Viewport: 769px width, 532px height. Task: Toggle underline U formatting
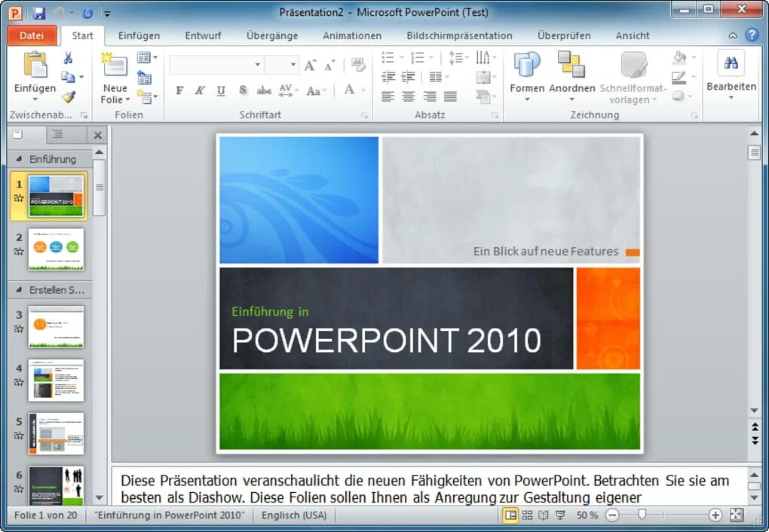click(221, 90)
